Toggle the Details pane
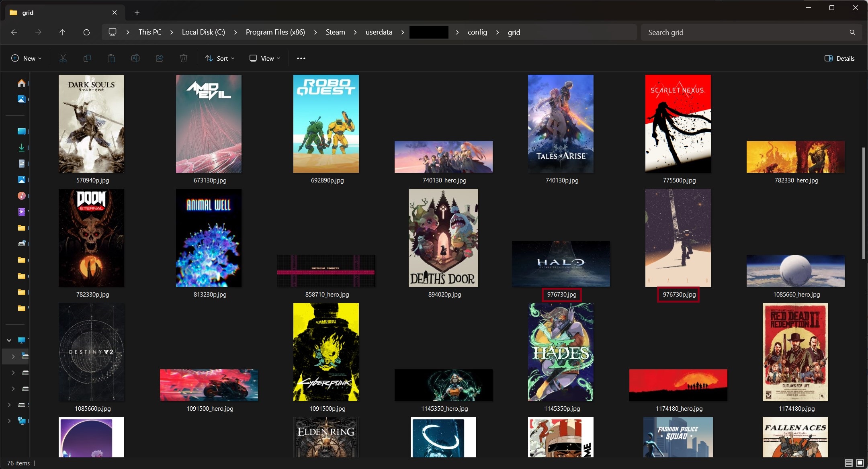The image size is (868, 469). (x=839, y=58)
